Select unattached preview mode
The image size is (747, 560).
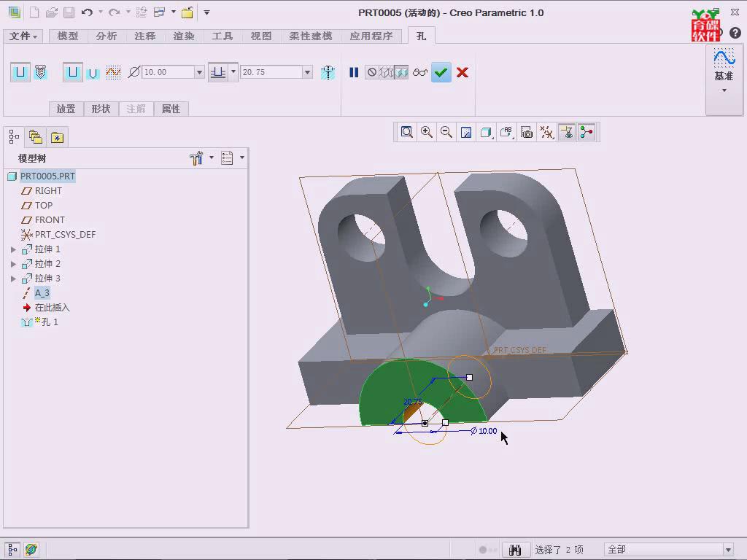(387, 72)
